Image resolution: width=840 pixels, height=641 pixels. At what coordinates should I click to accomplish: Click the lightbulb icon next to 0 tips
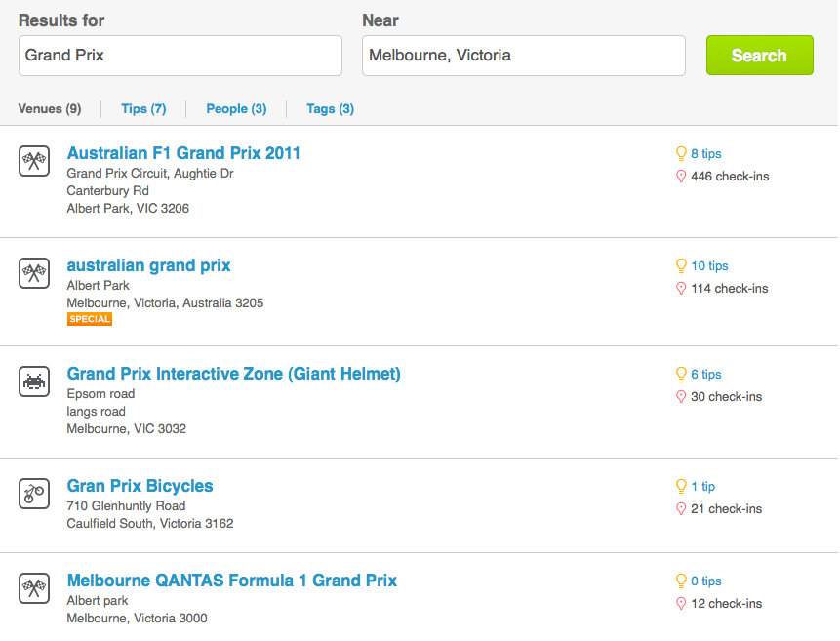(x=681, y=581)
